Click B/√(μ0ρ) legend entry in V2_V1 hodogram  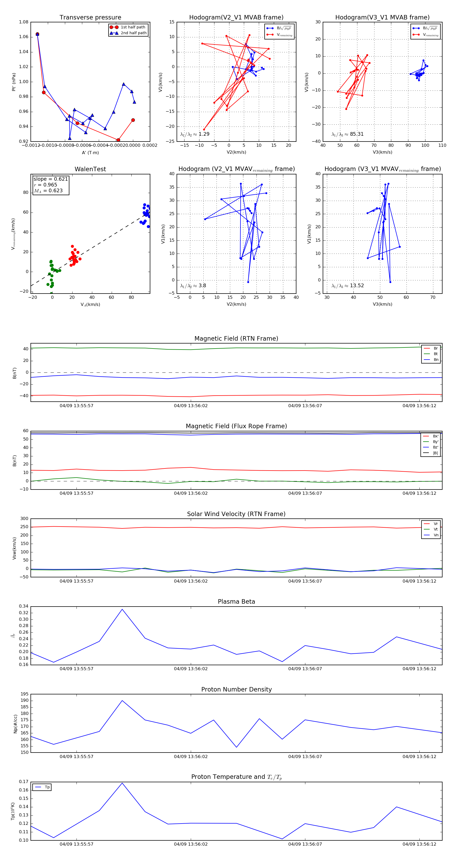coord(279,28)
